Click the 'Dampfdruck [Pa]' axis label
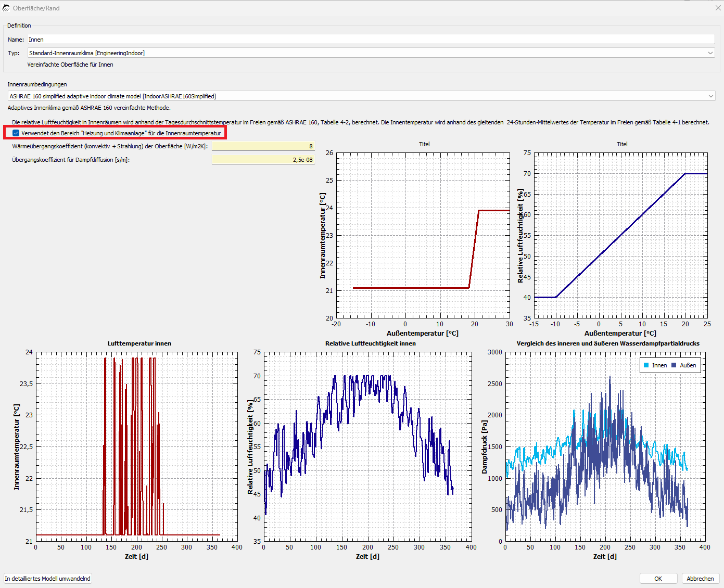Viewport: 724px width, 588px height. click(485, 448)
